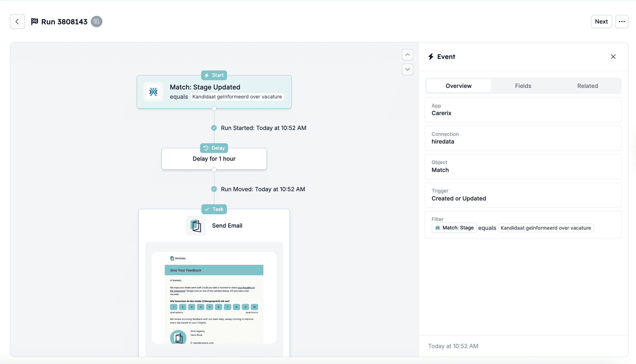Click rating 5 in email preview
This screenshot has width=636, height=364.
coord(209,307)
